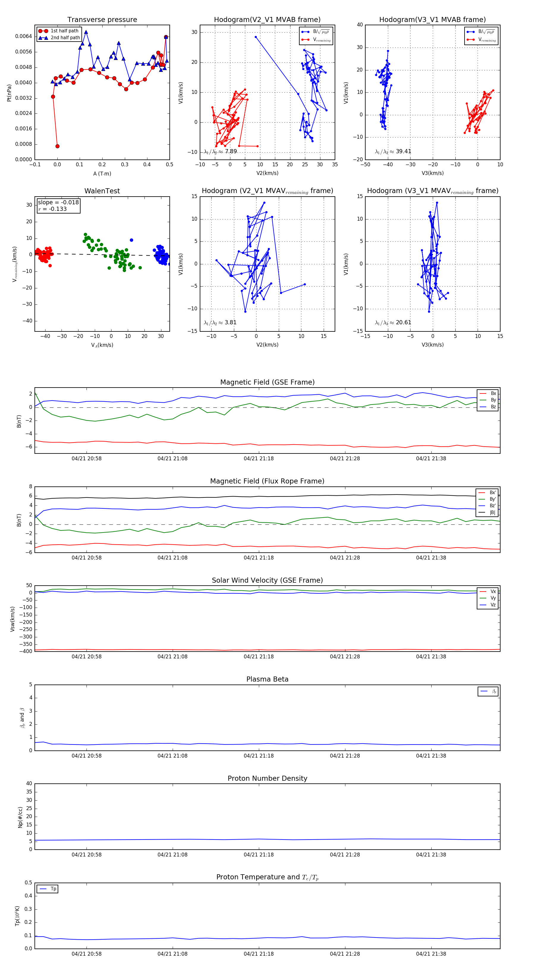Click the 'Transverse pressure' plot title
Screen dimensions: 535x980
[102, 20]
